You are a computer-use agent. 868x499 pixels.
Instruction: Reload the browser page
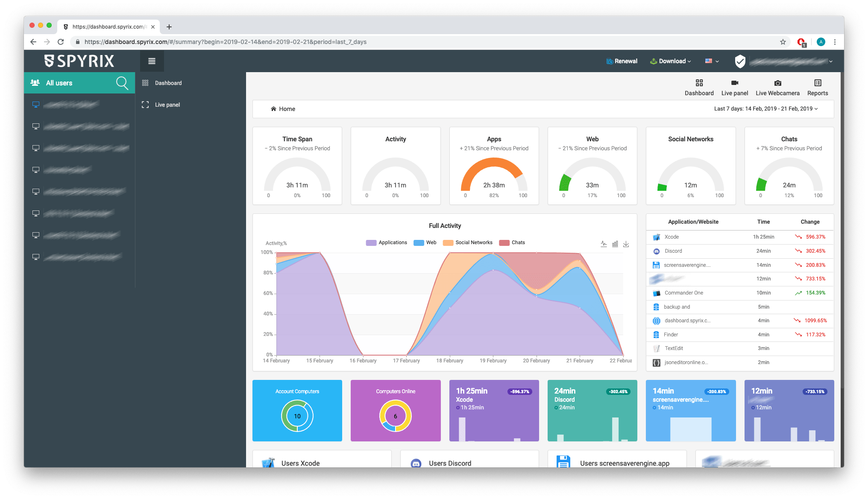[x=61, y=42]
